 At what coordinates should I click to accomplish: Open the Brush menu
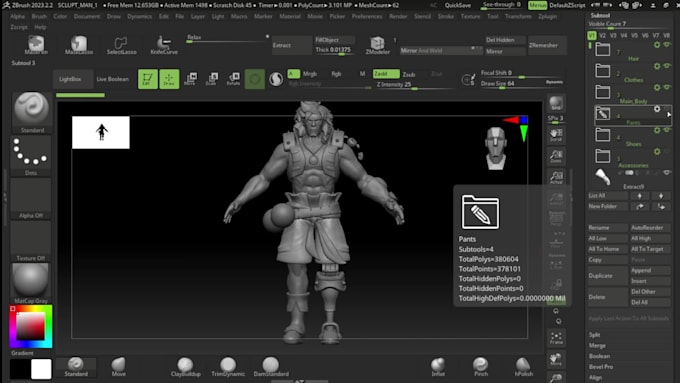click(x=39, y=16)
